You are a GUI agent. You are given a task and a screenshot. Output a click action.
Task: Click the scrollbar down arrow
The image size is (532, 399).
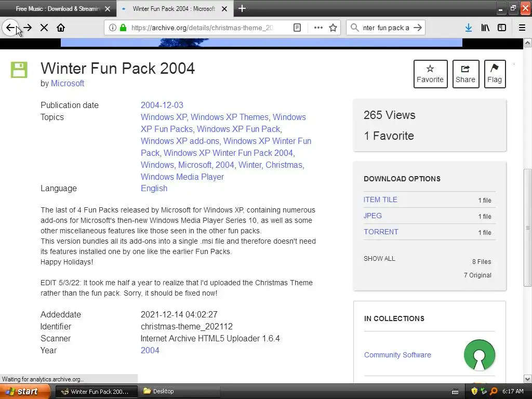[x=528, y=379]
